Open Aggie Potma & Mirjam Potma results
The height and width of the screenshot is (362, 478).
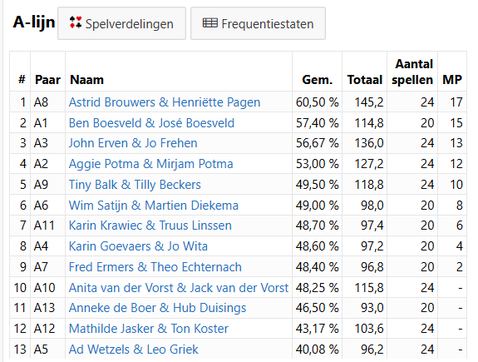pos(151,164)
